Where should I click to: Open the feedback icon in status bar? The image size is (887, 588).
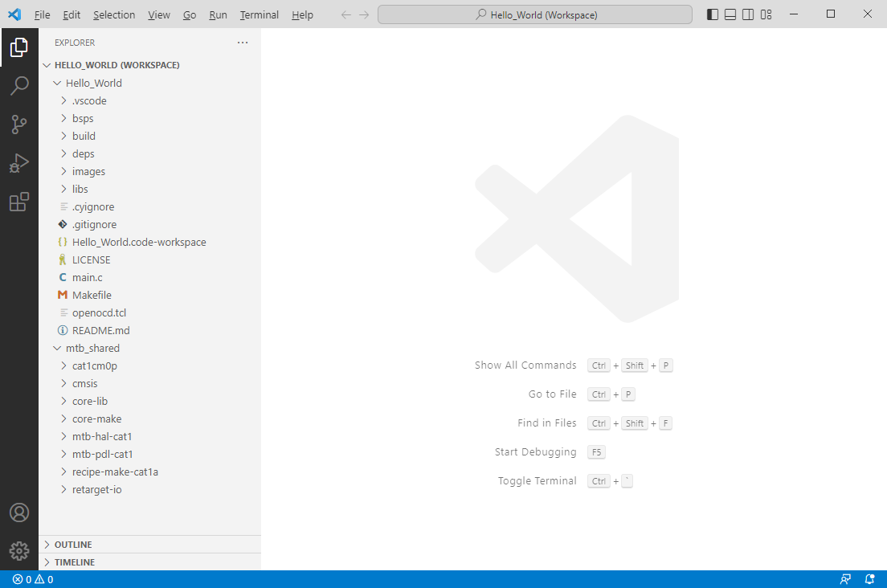[x=846, y=579]
